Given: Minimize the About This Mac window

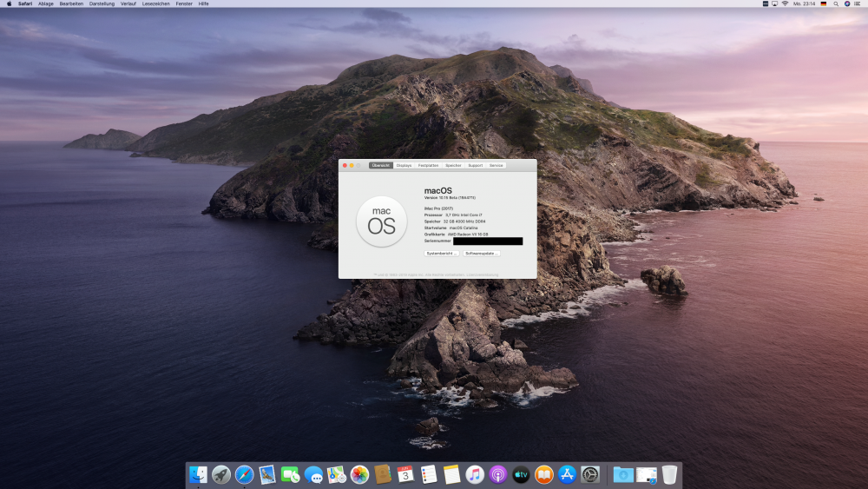Looking at the screenshot, I should click(x=352, y=165).
